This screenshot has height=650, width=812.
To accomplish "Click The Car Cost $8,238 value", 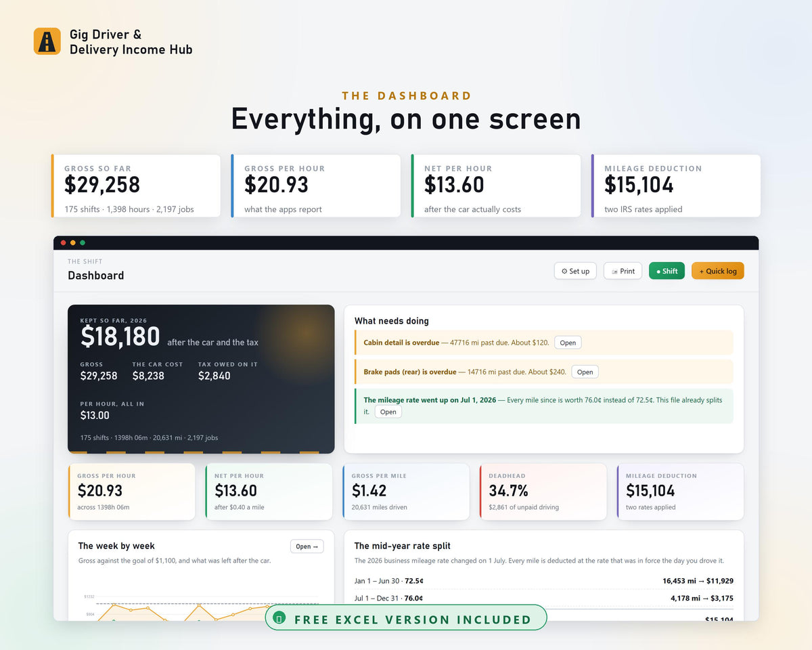I will [x=148, y=376].
